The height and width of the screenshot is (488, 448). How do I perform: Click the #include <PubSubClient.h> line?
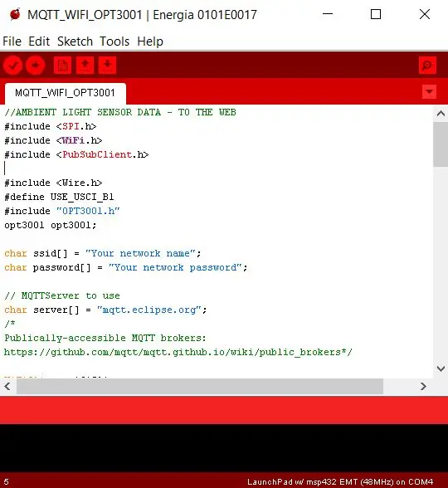[x=76, y=154]
